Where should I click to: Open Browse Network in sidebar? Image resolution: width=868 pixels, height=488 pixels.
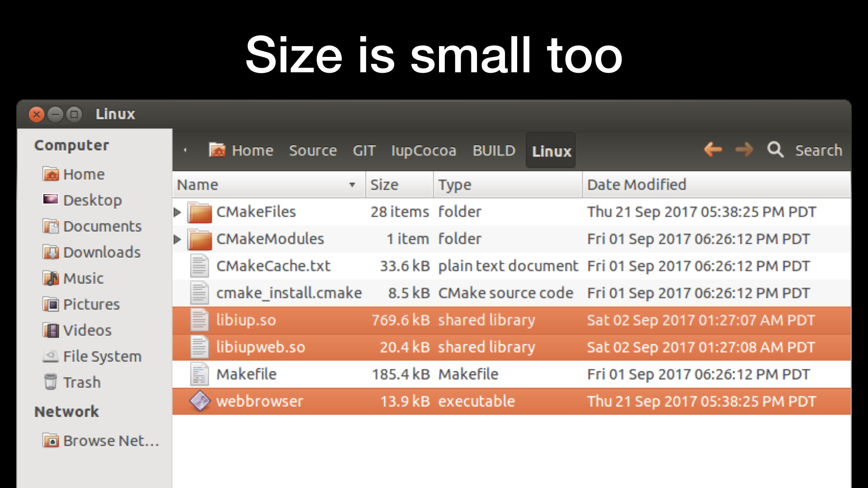[110, 441]
